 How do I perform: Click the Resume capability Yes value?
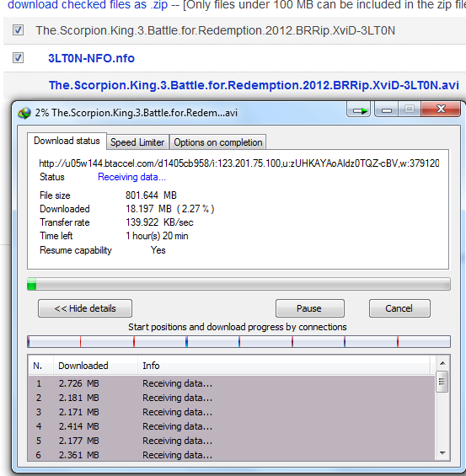(x=158, y=250)
